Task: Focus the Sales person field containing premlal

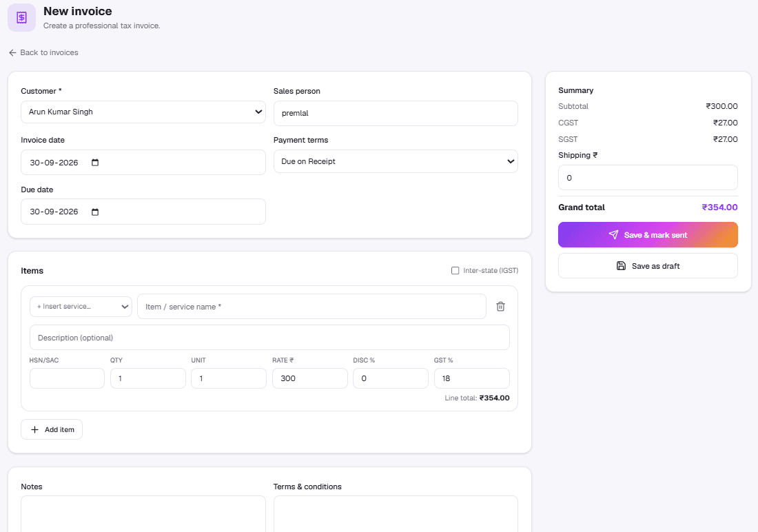Action: tap(396, 113)
